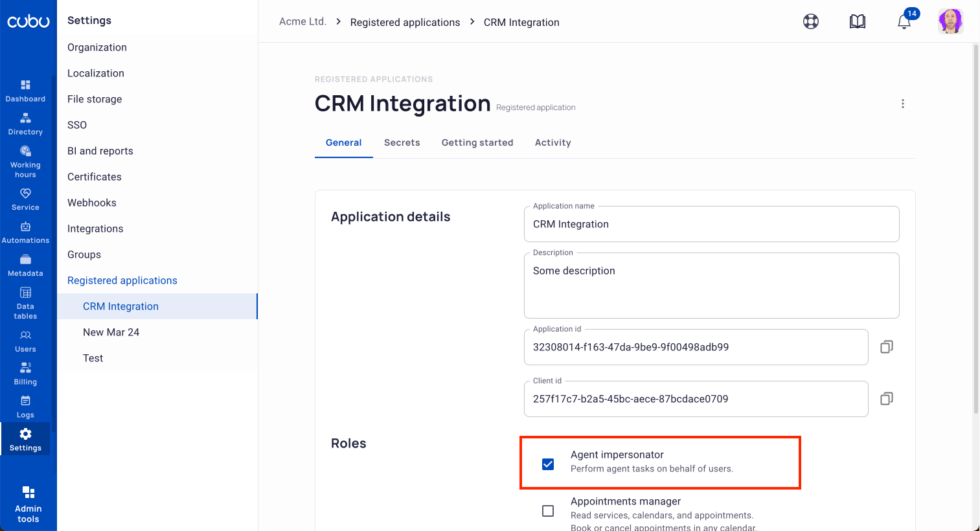Open the documentation book icon
The image size is (980, 531).
(858, 22)
